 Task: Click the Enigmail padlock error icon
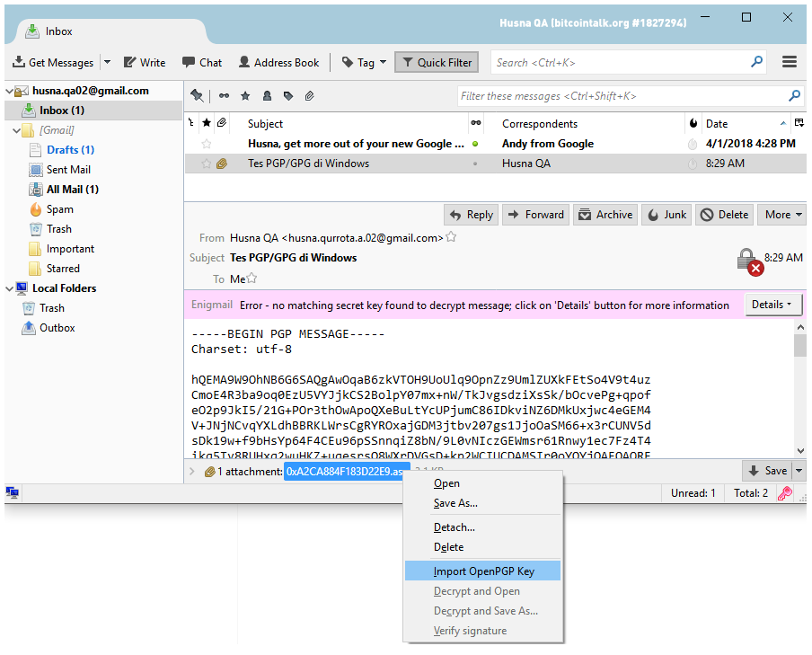(x=750, y=261)
